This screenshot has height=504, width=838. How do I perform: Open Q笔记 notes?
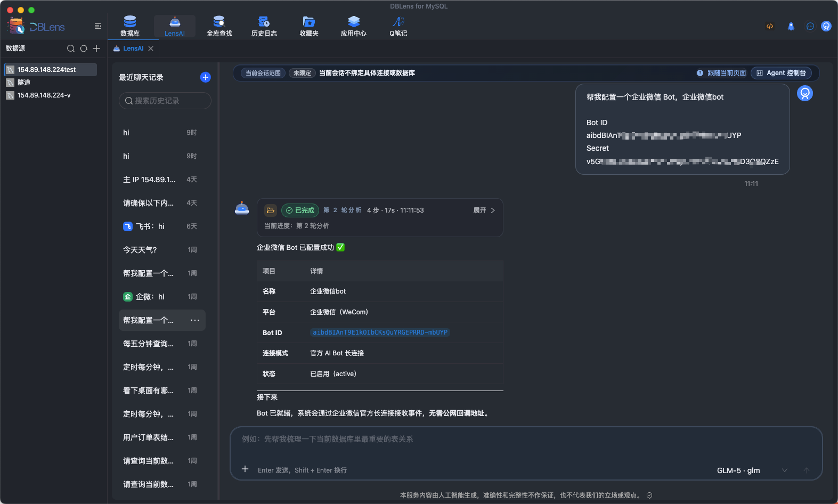(x=398, y=26)
